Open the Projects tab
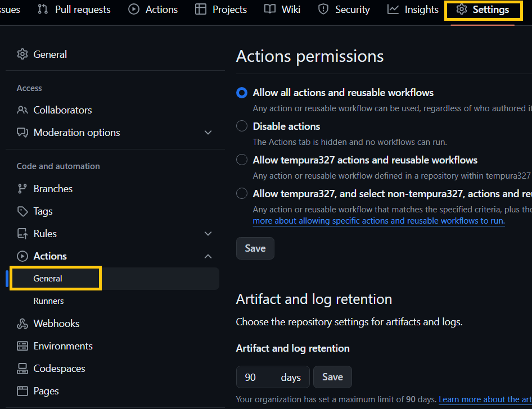 coord(221,10)
